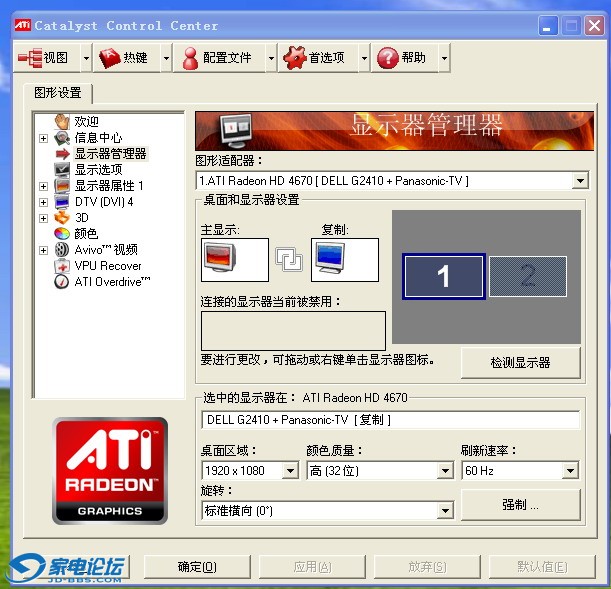The height and width of the screenshot is (589, 611).
Task: Click the swap displays icon between monitors
Action: point(289,260)
